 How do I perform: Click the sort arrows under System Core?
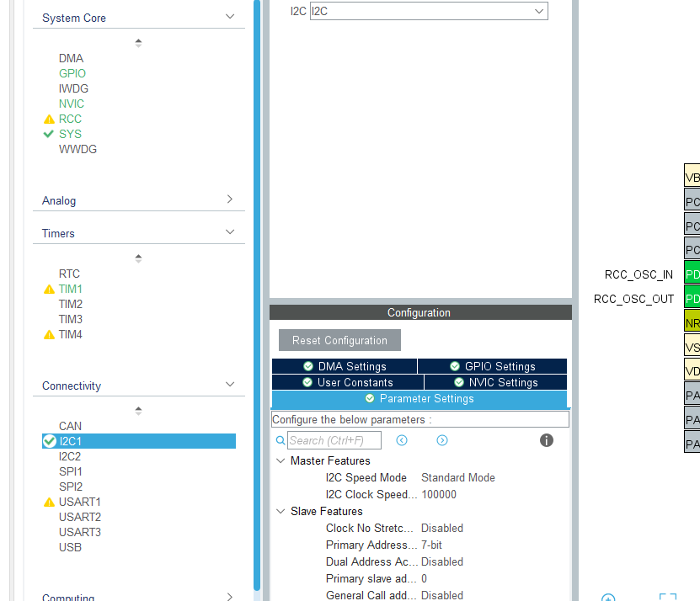(x=138, y=43)
